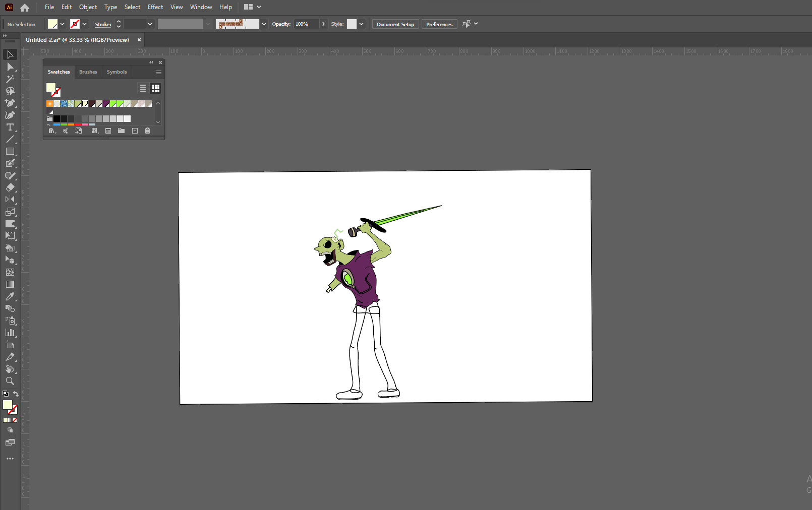
Task: Switch swatches to thumbnail grid view
Action: point(156,88)
